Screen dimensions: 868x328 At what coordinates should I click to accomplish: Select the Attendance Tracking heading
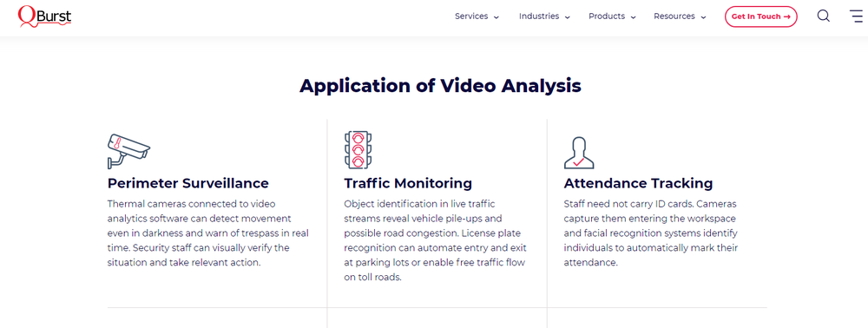(x=638, y=183)
